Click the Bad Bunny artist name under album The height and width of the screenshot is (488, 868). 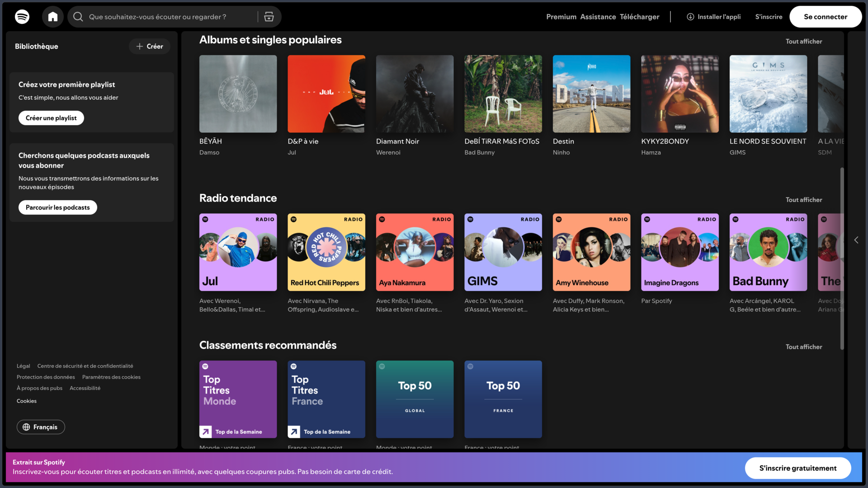tap(480, 153)
